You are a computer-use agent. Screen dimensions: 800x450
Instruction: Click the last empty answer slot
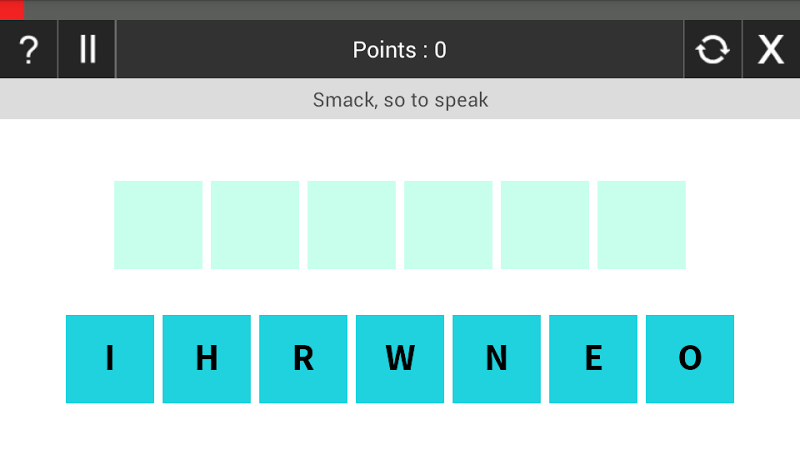tap(641, 225)
